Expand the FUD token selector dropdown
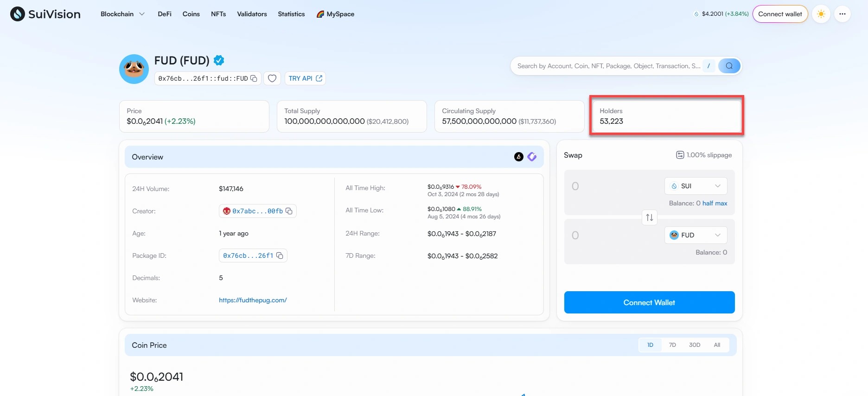The image size is (868, 396). click(696, 235)
